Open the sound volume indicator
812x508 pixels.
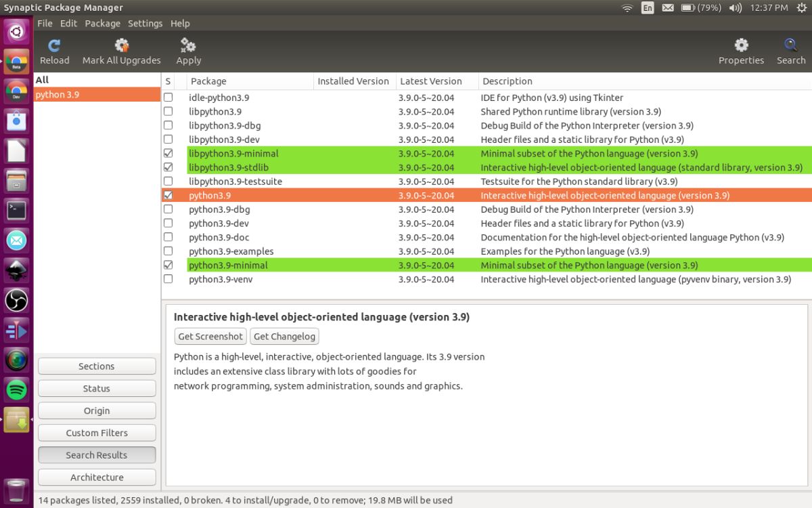[736, 8]
